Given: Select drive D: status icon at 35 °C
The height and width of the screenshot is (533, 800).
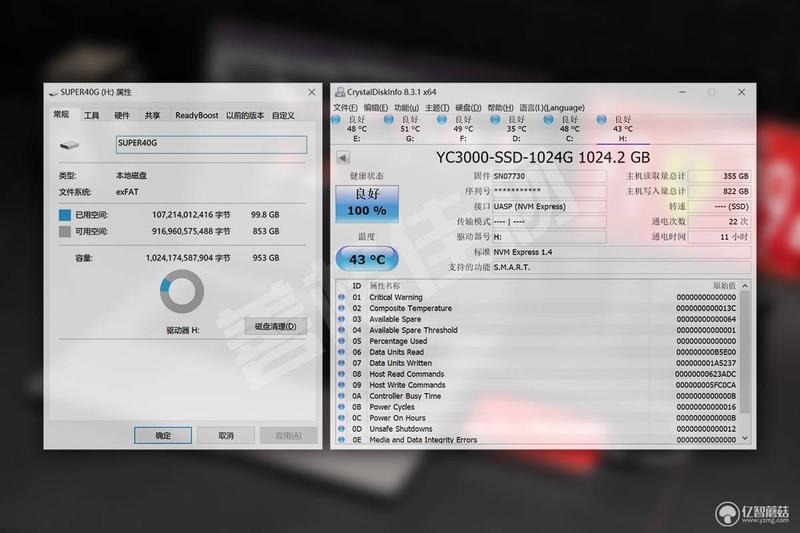Looking at the screenshot, I should 495,120.
